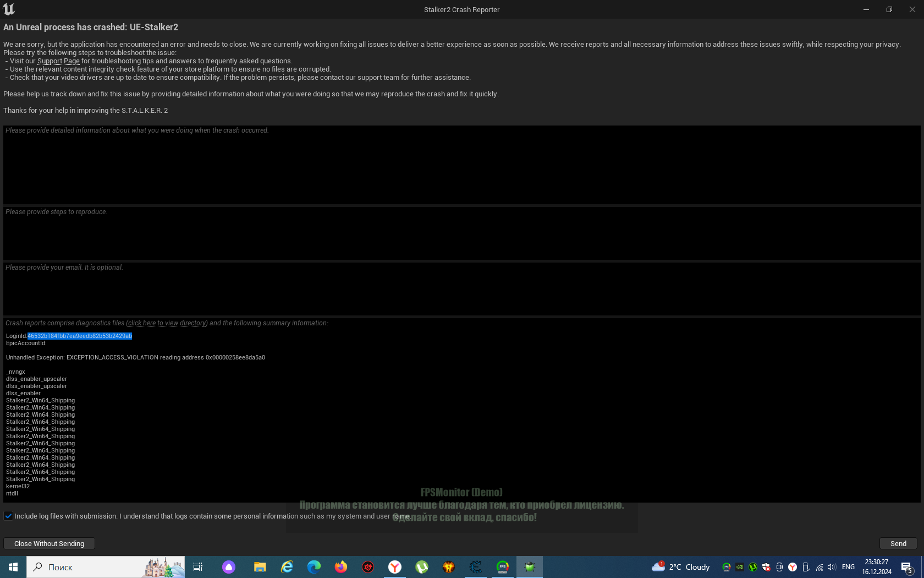Uncheck Include log files with submission
The width and height of the screenshot is (924, 578).
click(x=8, y=516)
